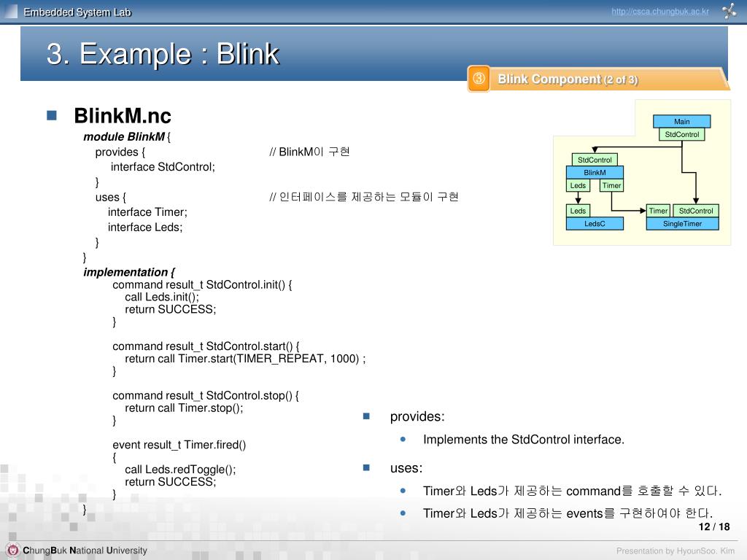Click the slide title '3. Example : Blink'
This screenshot has height=560, width=747.
[163, 53]
